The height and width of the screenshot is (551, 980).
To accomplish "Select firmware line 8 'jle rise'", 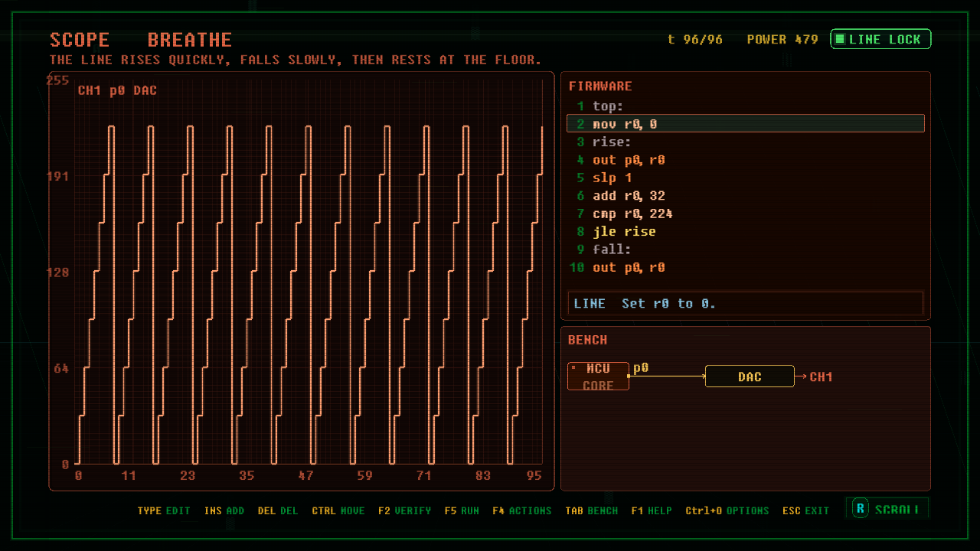I will [x=746, y=231].
